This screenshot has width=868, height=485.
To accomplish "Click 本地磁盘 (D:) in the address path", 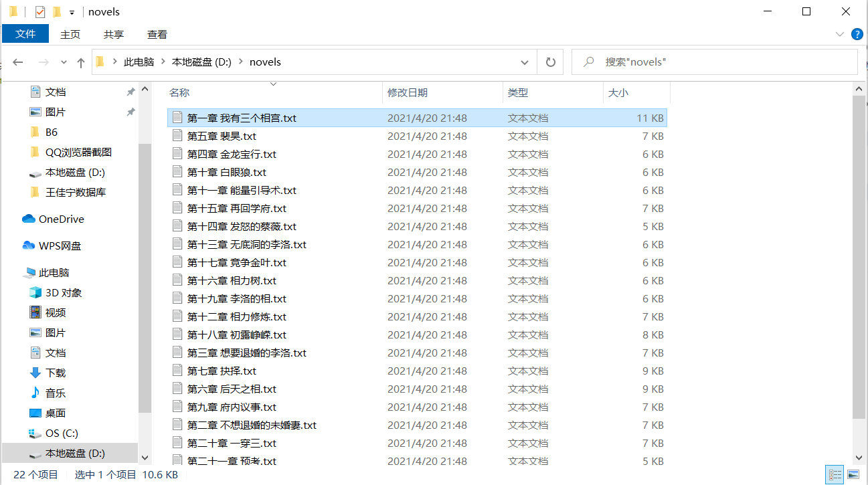I will [x=201, y=62].
